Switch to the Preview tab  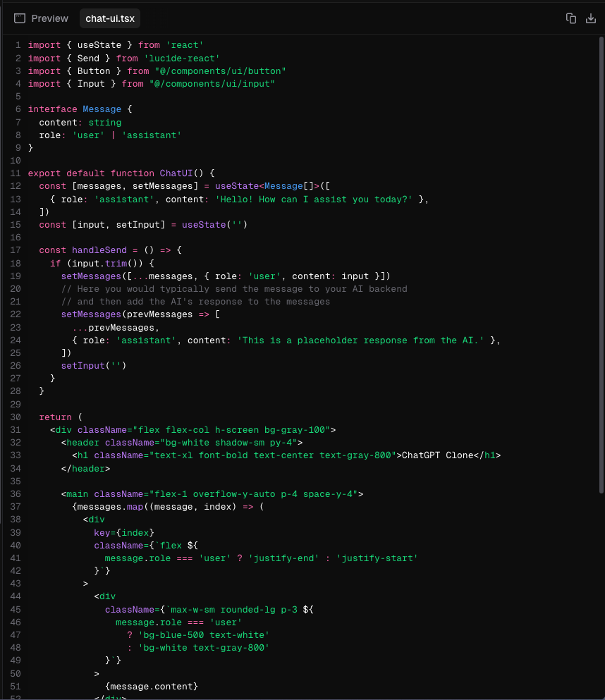click(42, 18)
